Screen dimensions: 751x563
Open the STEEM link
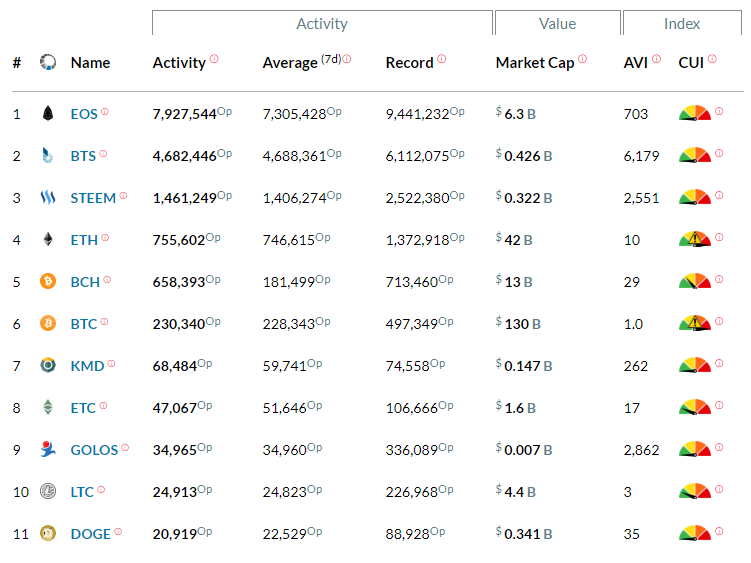coord(93,198)
